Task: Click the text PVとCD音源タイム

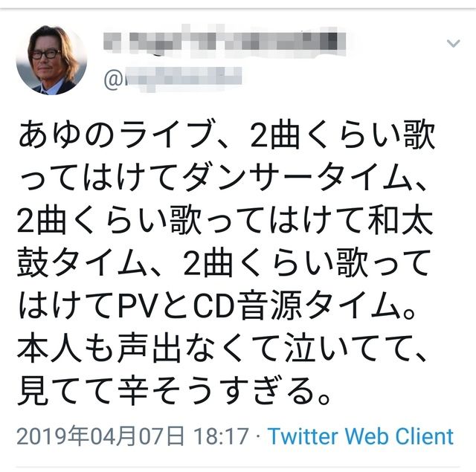Action: click(259, 305)
